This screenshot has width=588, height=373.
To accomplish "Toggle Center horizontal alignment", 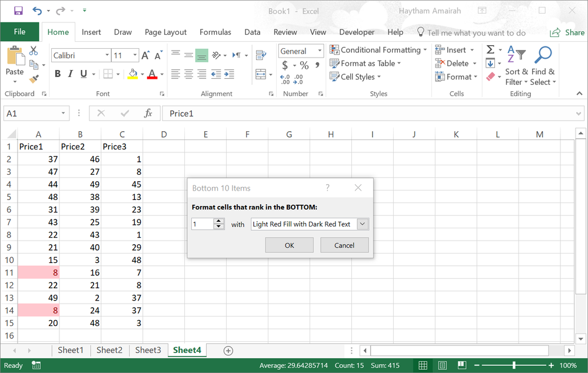I will click(x=188, y=74).
